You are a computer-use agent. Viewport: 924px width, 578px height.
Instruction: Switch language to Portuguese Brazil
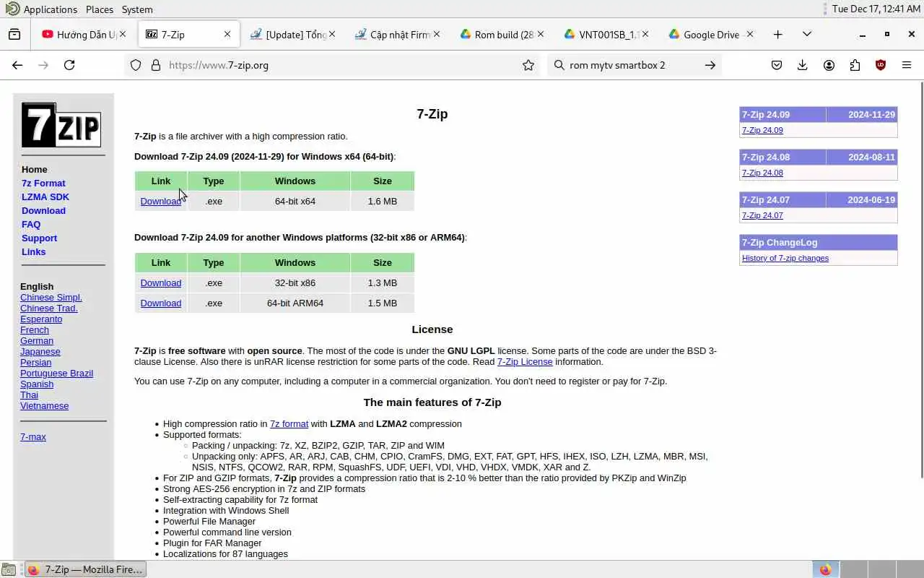56,374
